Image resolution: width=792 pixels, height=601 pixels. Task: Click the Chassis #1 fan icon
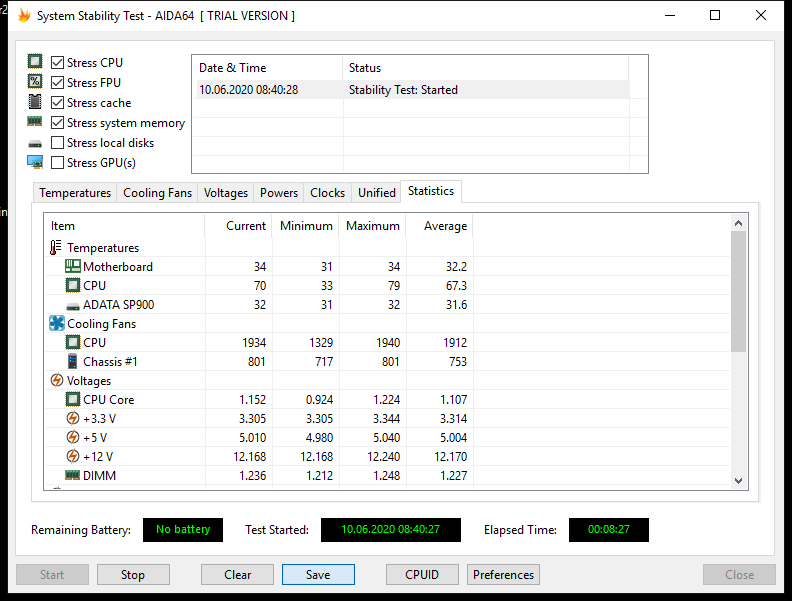(73, 361)
